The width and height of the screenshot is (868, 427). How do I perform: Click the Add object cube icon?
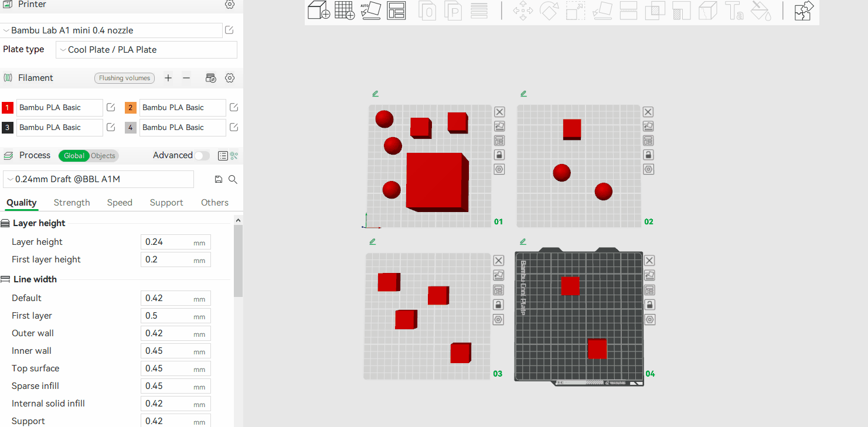[x=319, y=11]
